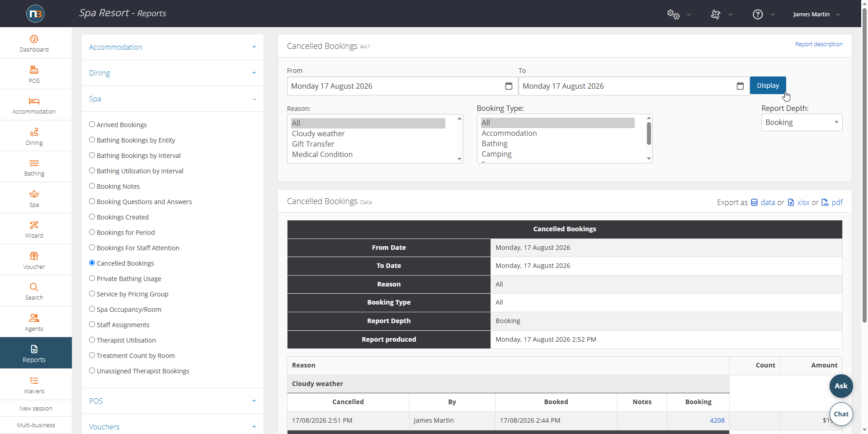
Task: Select Bathing Bookings by Interval report
Action: click(92, 155)
